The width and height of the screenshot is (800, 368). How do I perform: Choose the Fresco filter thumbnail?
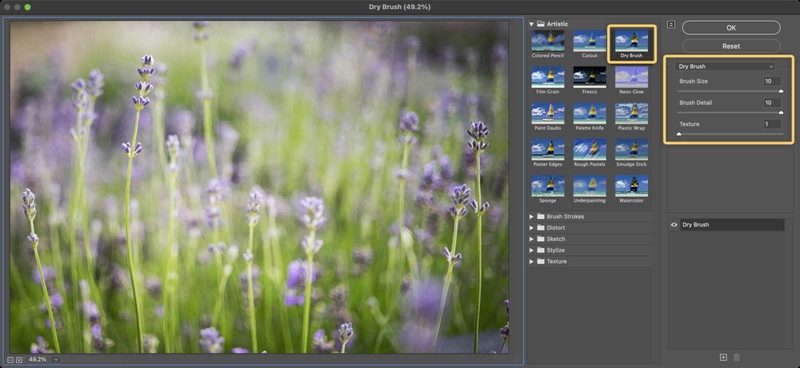pyautogui.click(x=589, y=77)
